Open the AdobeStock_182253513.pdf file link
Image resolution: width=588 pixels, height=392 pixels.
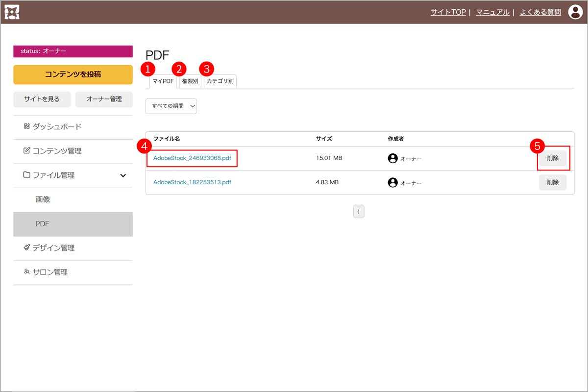(192, 182)
